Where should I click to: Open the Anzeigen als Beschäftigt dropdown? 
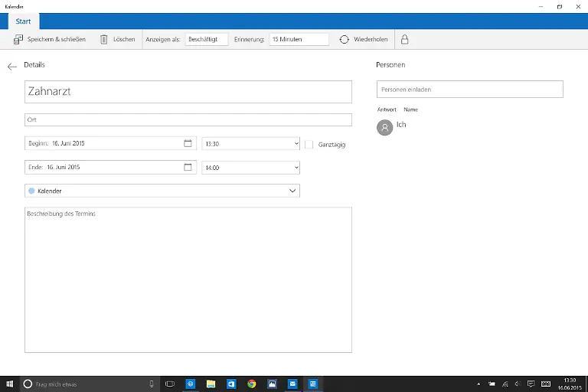(207, 39)
